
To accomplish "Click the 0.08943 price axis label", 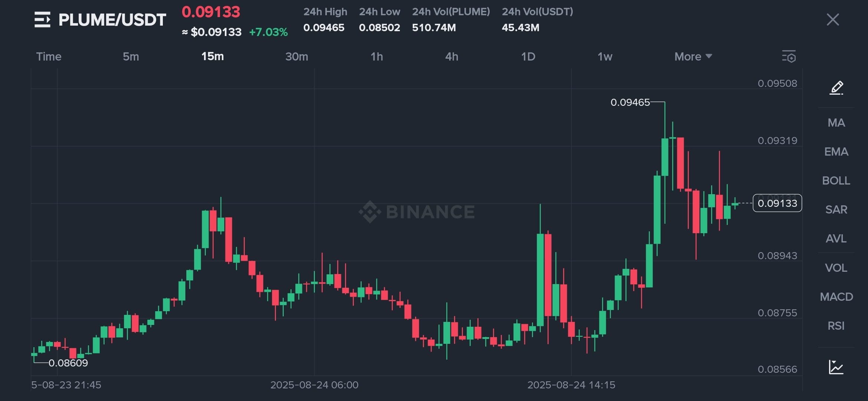I will pos(777,255).
